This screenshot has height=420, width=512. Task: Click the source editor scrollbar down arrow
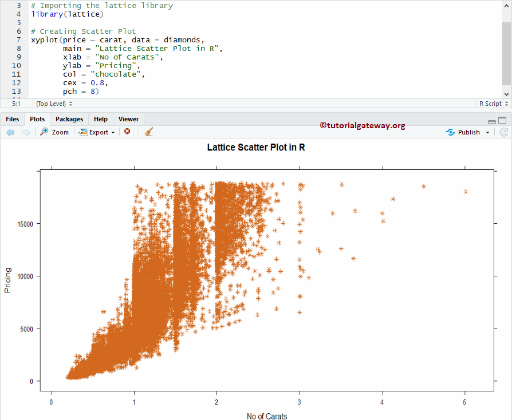click(505, 93)
